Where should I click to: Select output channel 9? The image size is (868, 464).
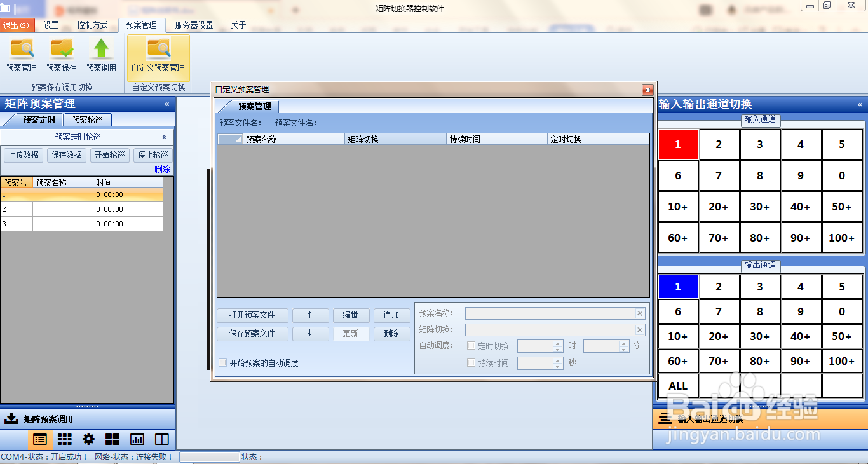(801, 311)
